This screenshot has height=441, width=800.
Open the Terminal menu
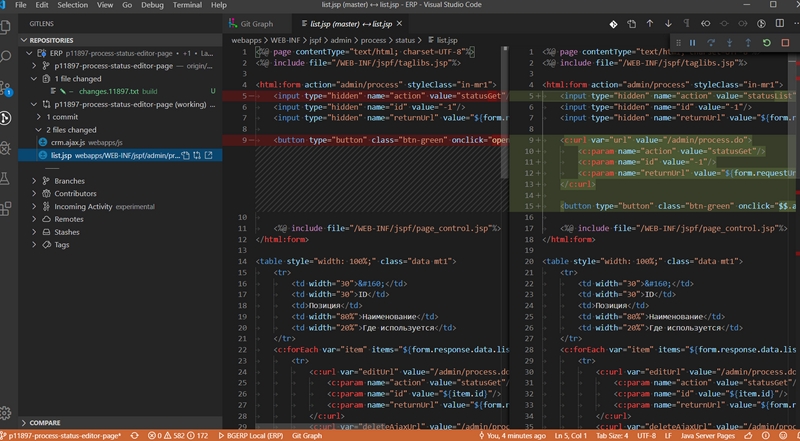point(185,5)
